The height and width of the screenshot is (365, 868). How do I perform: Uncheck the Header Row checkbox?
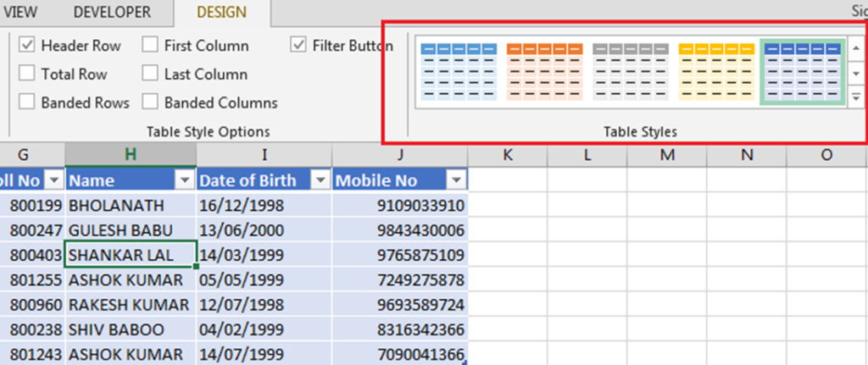[27, 46]
